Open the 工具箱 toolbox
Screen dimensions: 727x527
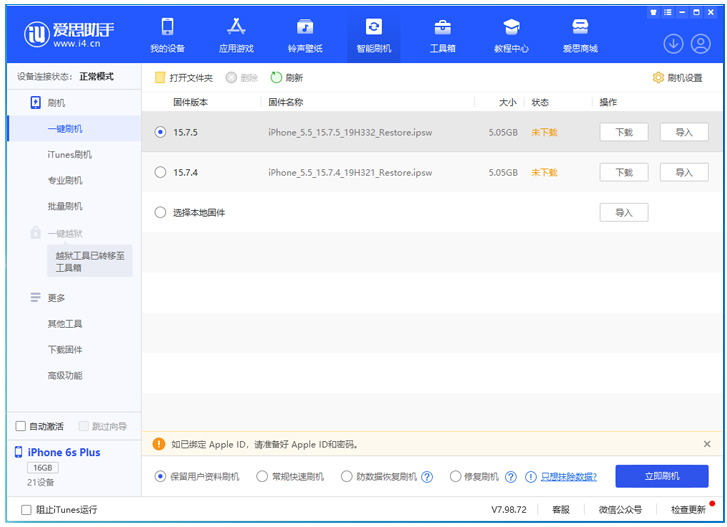[442, 36]
